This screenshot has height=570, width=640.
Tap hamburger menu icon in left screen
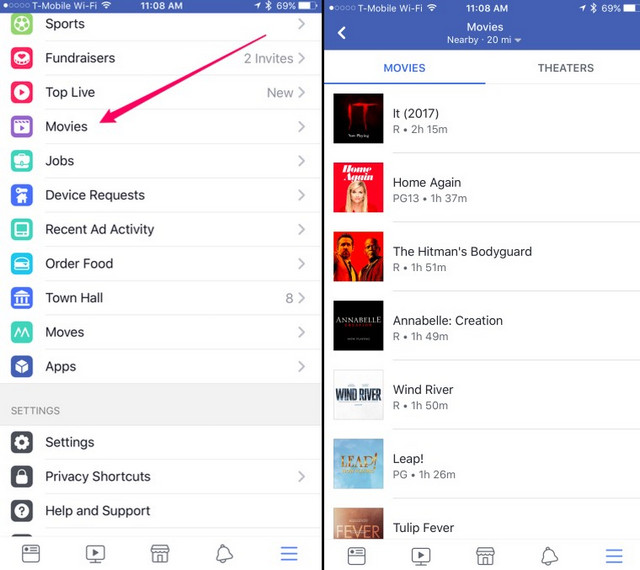click(289, 554)
